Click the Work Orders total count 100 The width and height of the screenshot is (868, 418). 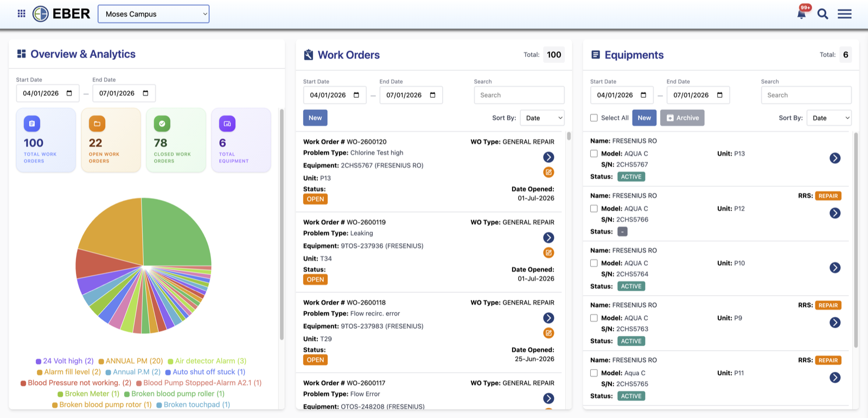(554, 55)
